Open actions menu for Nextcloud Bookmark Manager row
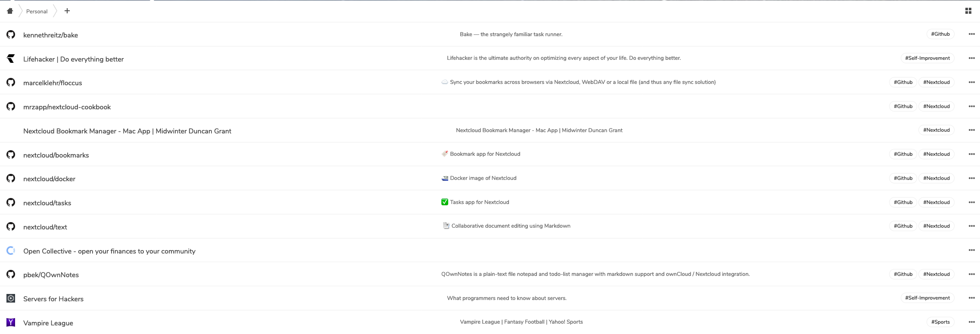This screenshot has height=334, width=980. [x=972, y=130]
